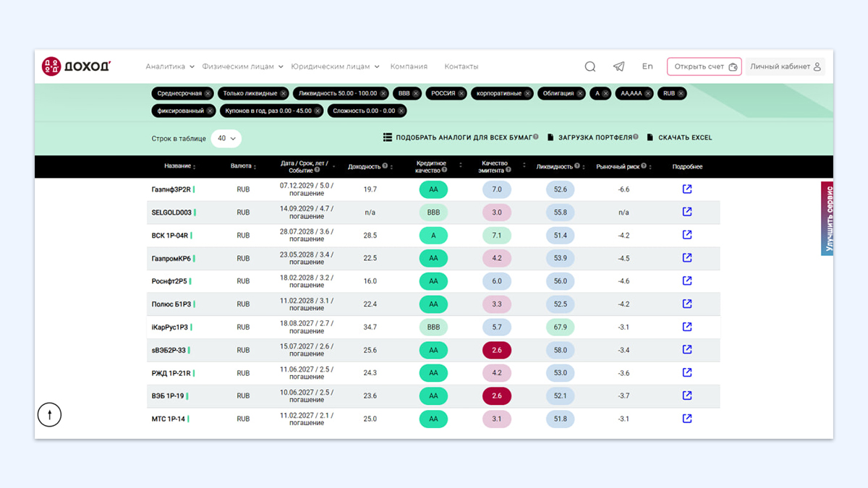Click the Открыть счет button
The image size is (868, 488).
(705, 67)
